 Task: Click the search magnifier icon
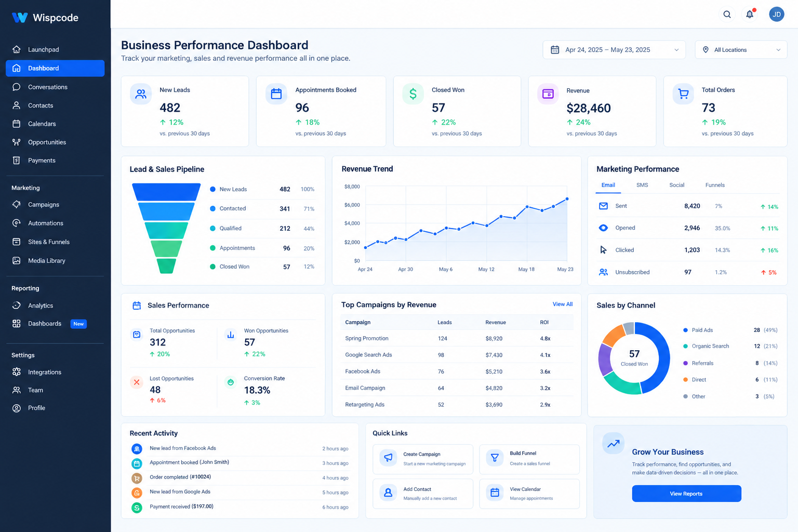(727, 15)
